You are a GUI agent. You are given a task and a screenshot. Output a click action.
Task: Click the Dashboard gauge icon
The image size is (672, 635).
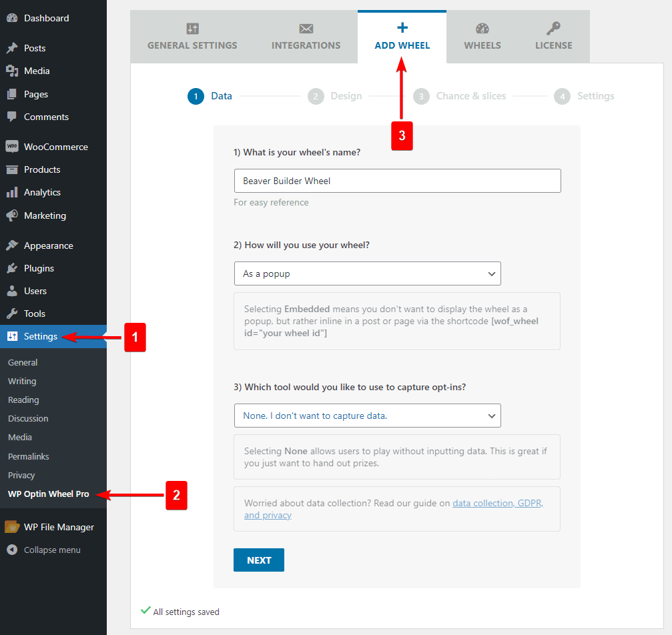pyautogui.click(x=12, y=18)
